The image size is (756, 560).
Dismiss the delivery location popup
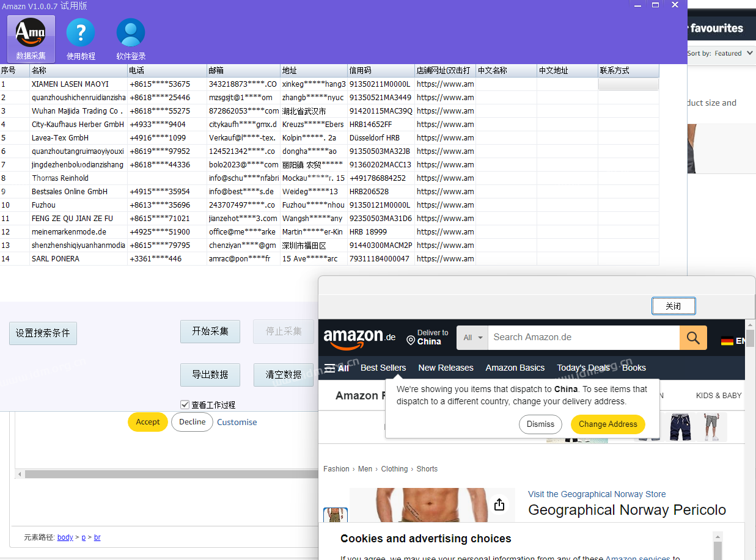click(x=540, y=424)
